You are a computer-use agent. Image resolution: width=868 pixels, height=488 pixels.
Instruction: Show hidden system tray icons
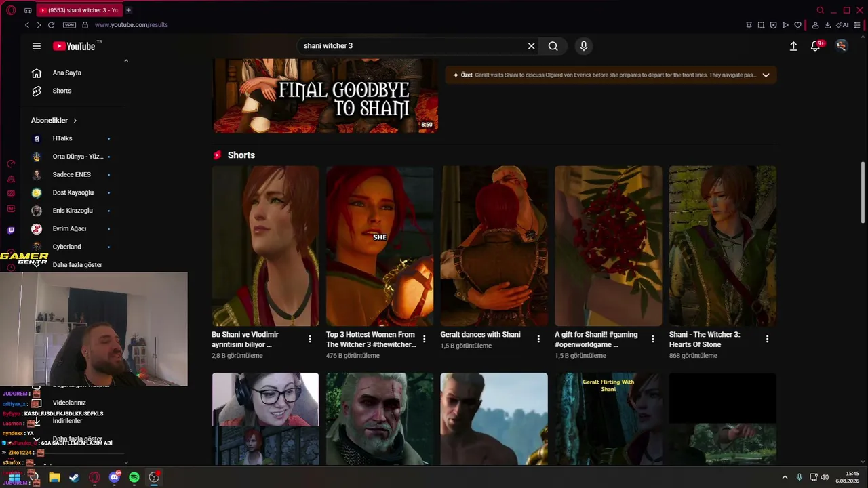785,477
